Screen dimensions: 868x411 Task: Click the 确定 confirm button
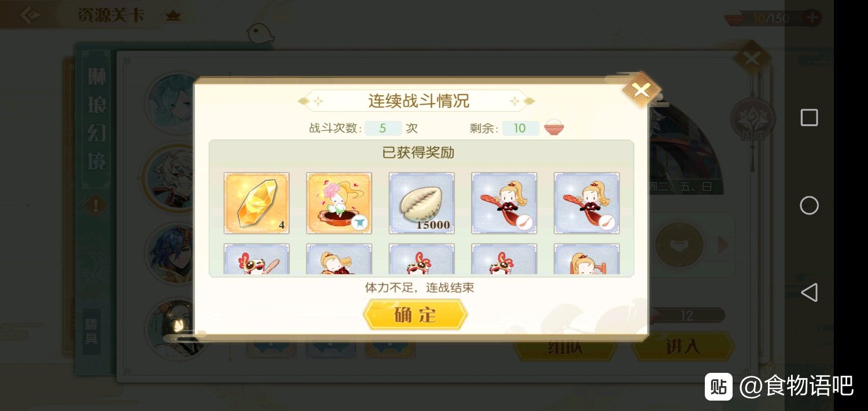(x=415, y=315)
